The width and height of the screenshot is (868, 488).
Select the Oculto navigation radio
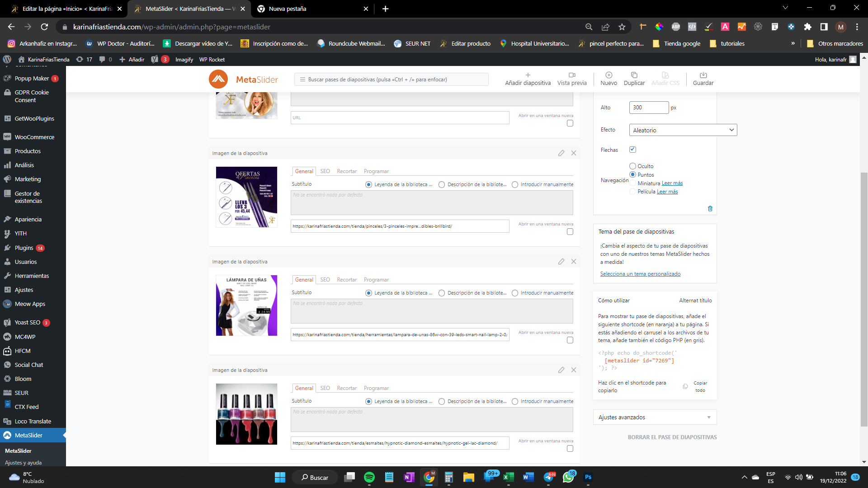(632, 166)
